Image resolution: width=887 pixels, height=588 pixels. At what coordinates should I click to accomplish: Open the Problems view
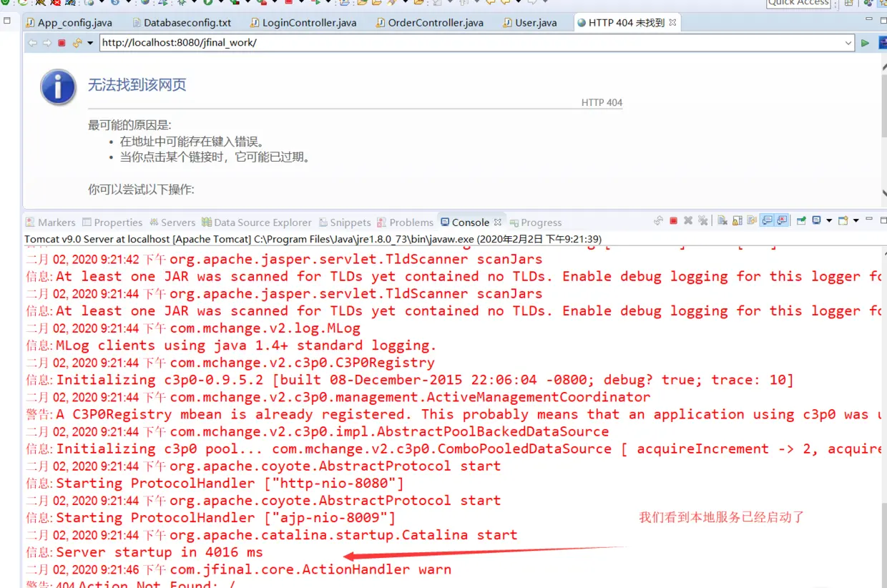pyautogui.click(x=410, y=222)
